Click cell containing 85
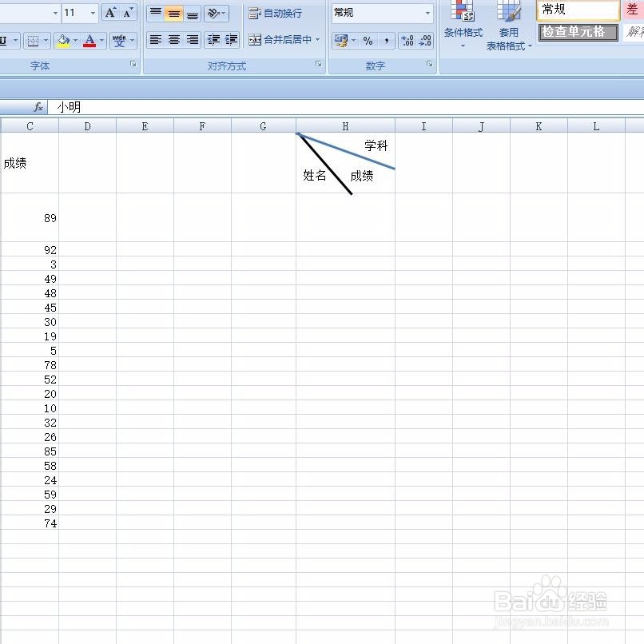 click(x=30, y=451)
